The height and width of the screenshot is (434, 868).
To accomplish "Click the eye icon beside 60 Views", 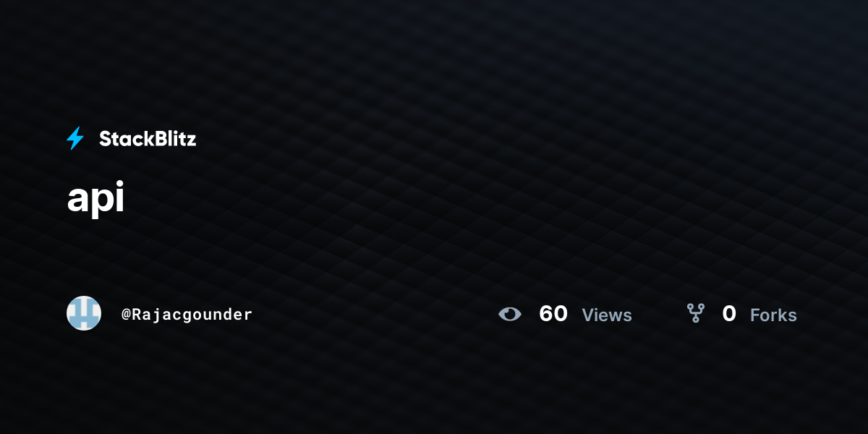I will [510, 314].
